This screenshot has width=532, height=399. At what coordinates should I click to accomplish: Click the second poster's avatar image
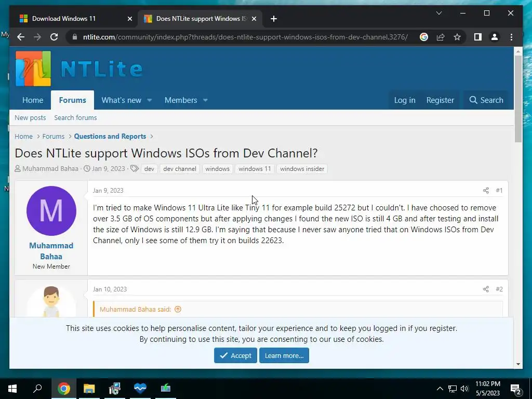(51, 301)
